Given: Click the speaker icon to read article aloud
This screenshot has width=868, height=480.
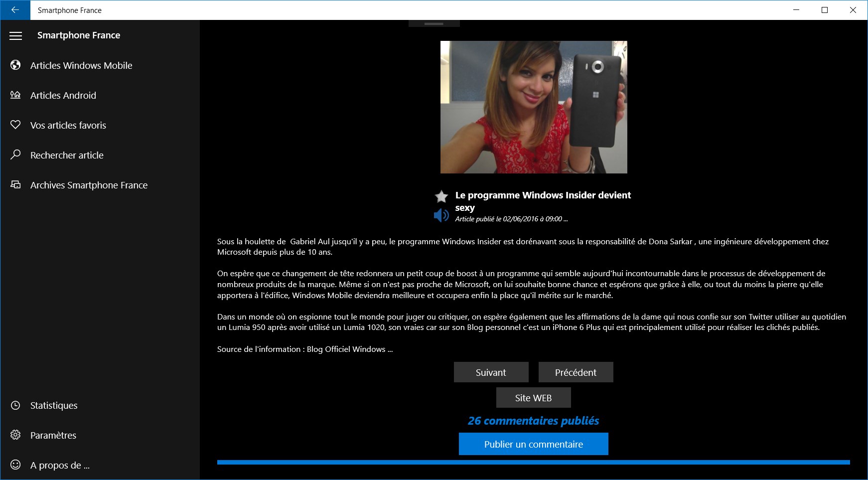Looking at the screenshot, I should 441,215.
